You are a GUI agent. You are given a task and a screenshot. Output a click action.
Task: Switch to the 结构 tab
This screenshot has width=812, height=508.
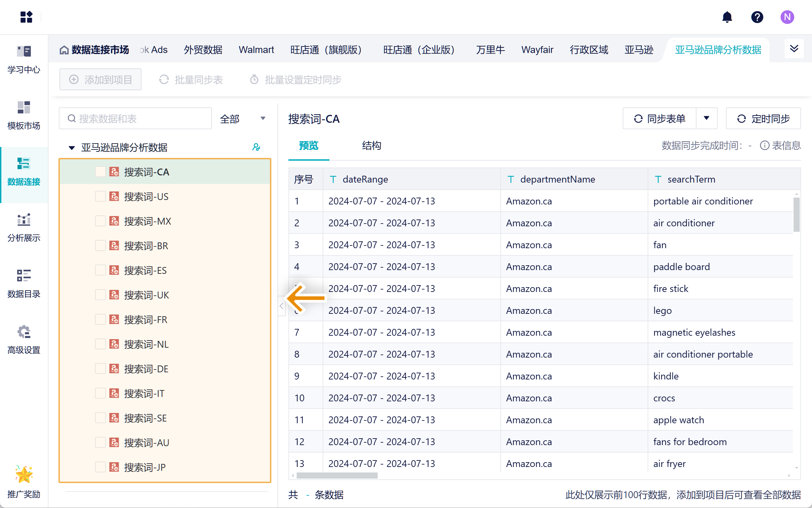click(x=371, y=146)
